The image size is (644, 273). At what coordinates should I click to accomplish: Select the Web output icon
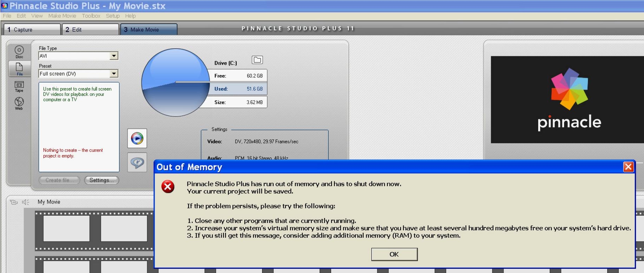(19, 103)
